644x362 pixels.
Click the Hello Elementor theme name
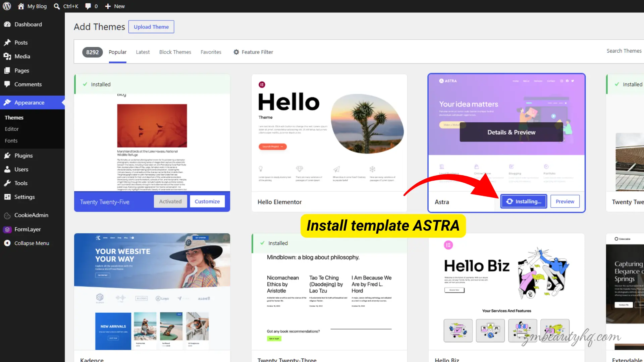(x=279, y=202)
